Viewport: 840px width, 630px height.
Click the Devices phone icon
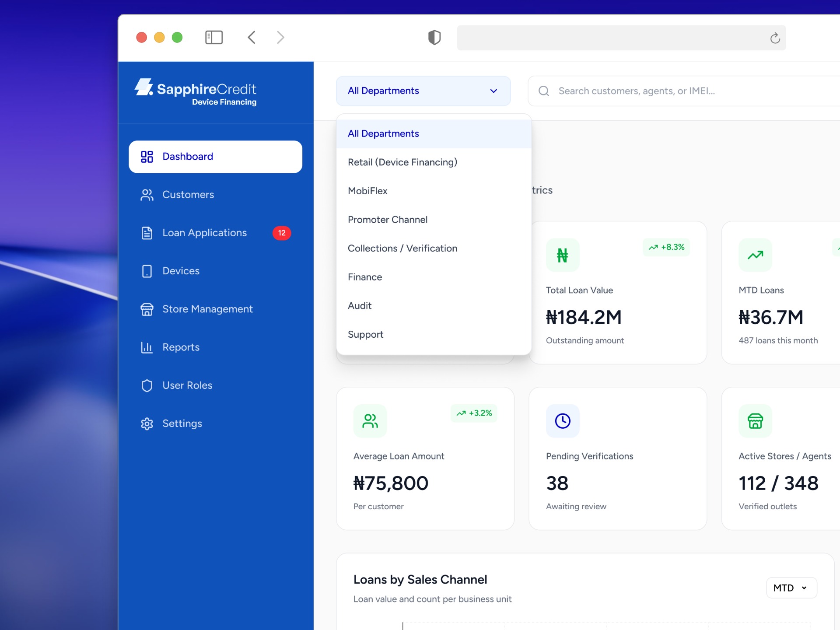(x=147, y=271)
